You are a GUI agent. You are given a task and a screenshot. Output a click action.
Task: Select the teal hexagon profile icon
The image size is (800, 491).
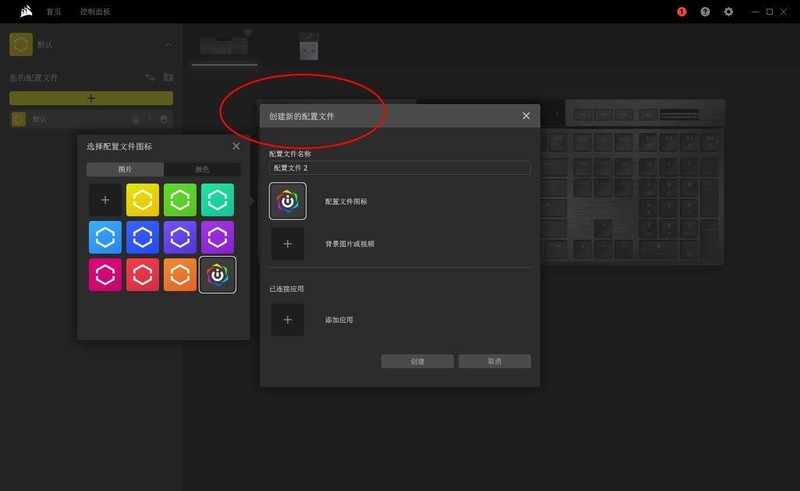(x=217, y=200)
